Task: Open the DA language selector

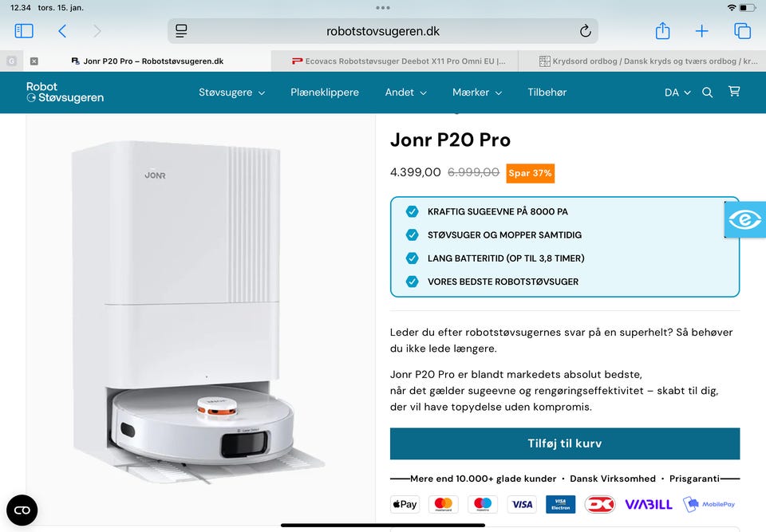Action: tap(677, 93)
